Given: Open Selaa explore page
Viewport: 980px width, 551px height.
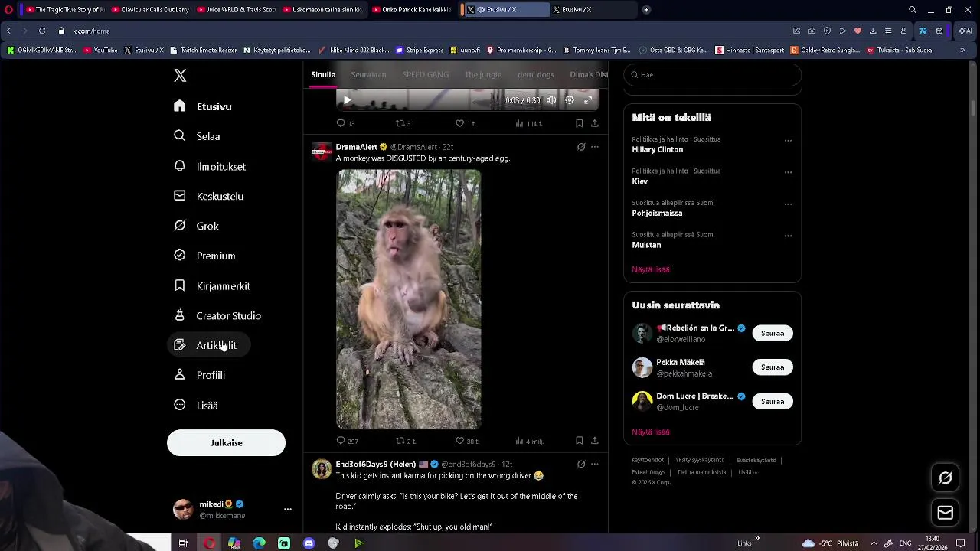Looking at the screenshot, I should (x=198, y=136).
